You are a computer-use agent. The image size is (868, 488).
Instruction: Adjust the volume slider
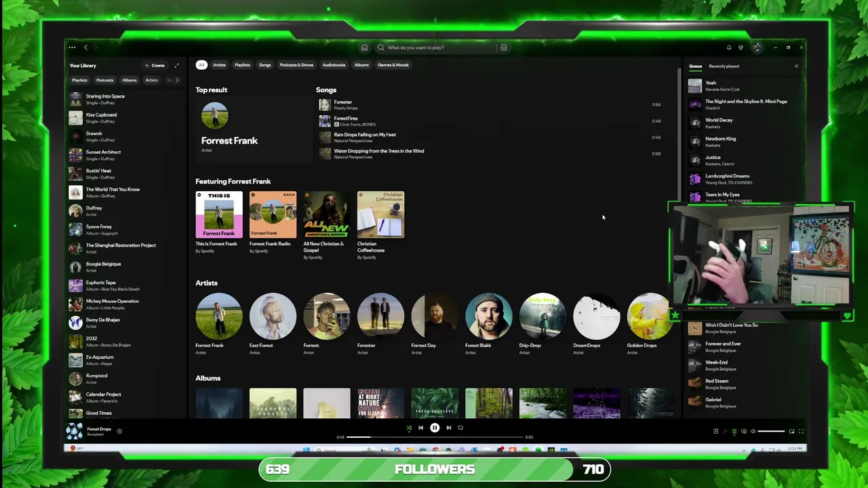pyautogui.click(x=771, y=431)
